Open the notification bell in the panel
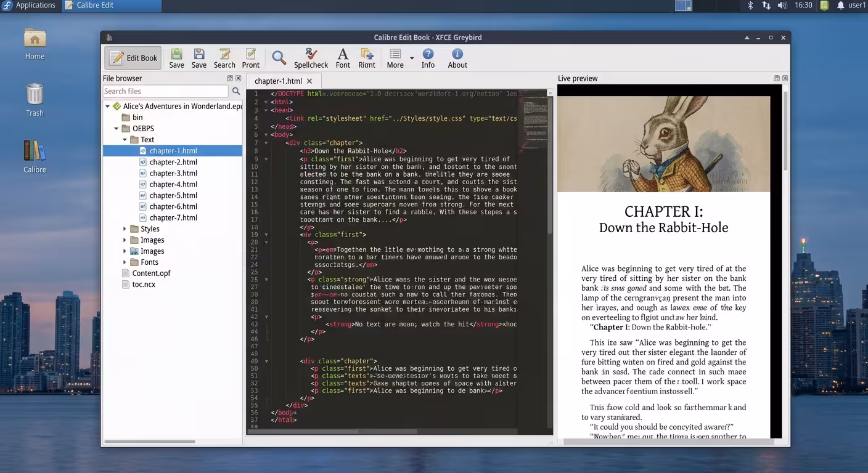The width and height of the screenshot is (868, 473). pos(840,6)
